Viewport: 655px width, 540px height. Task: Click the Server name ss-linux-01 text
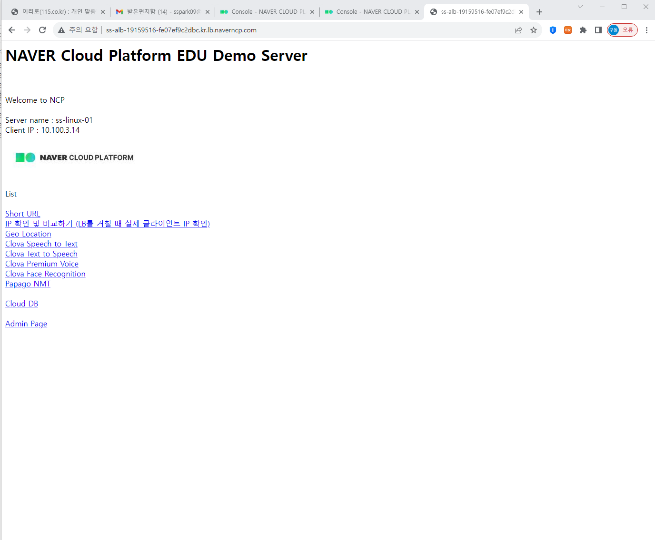click(x=49, y=120)
